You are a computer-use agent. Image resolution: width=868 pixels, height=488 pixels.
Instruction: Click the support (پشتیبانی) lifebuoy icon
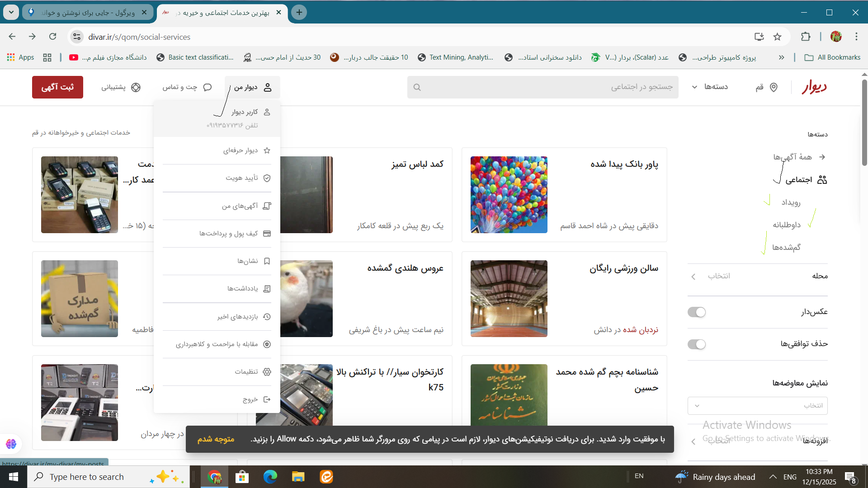click(x=136, y=87)
